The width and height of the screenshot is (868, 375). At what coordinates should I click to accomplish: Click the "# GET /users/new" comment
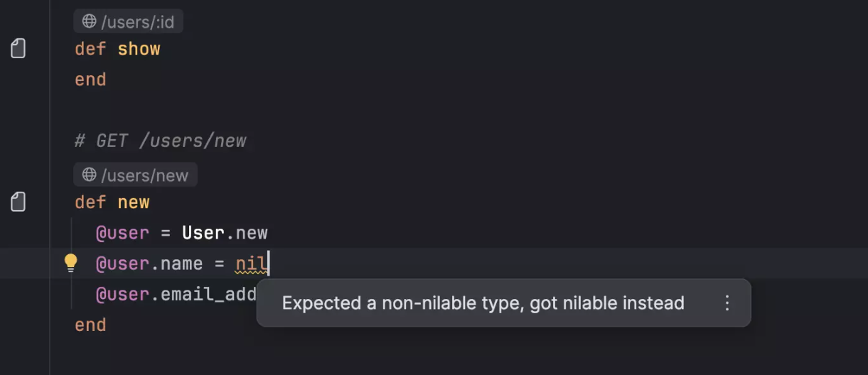coord(161,141)
